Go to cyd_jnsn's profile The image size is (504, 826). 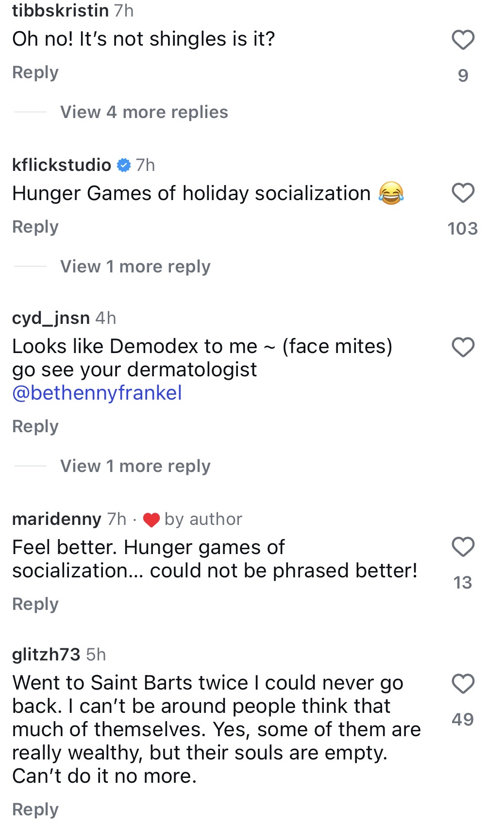(51, 318)
